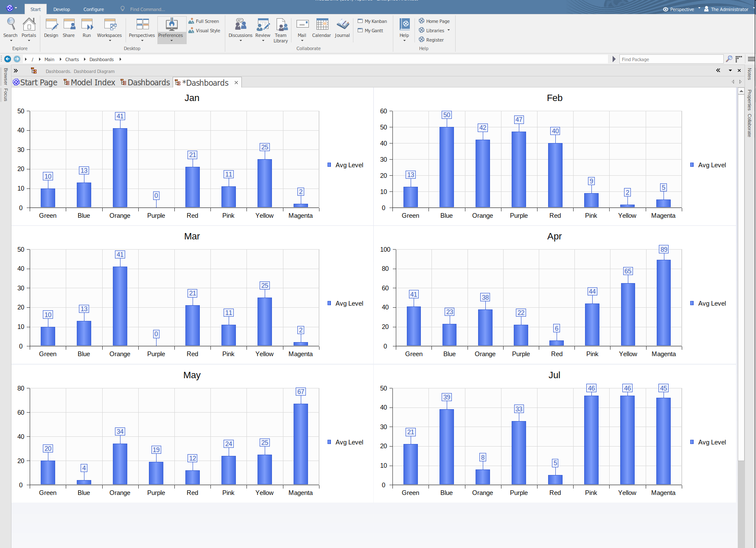Screen dimensions: 756x548
Task: Toggle the My Kanban option
Action: 372,21
